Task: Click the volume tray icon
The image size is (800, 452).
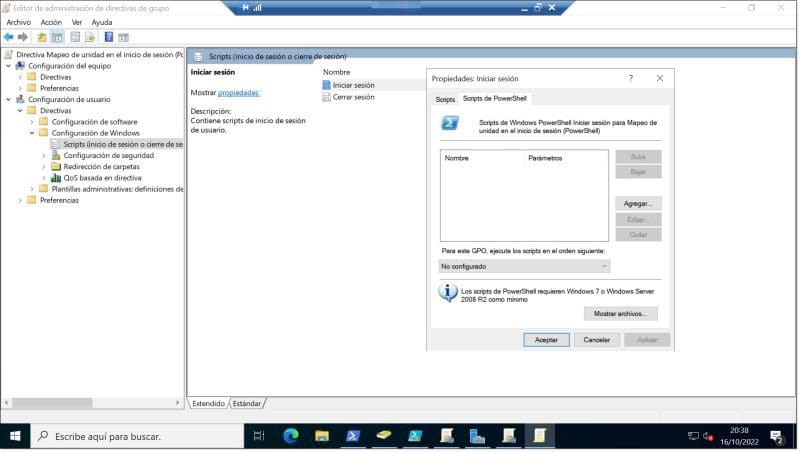Action: point(708,436)
